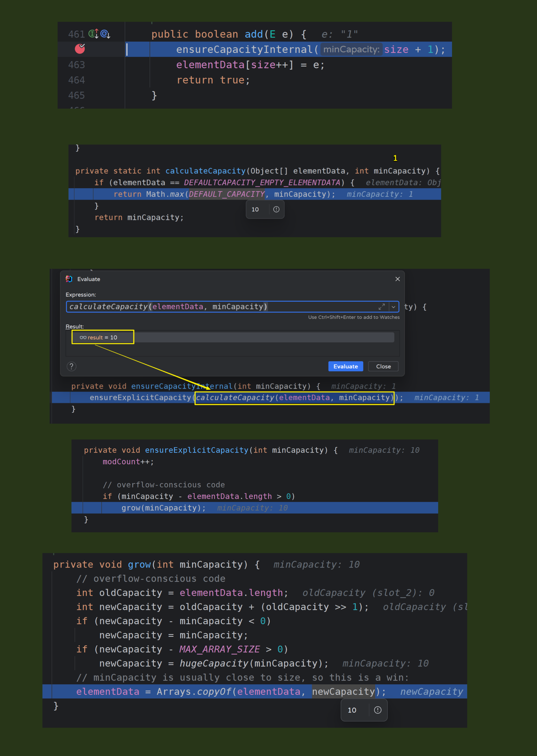Click the value 10 in the newCapacity popup
Image resolution: width=537 pixels, height=756 pixels.
pyautogui.click(x=352, y=710)
